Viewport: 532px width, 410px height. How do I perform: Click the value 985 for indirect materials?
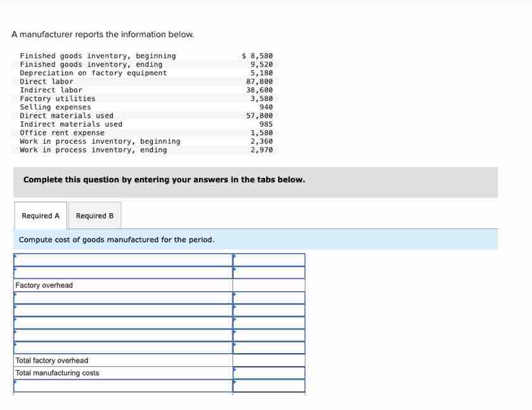(x=266, y=124)
